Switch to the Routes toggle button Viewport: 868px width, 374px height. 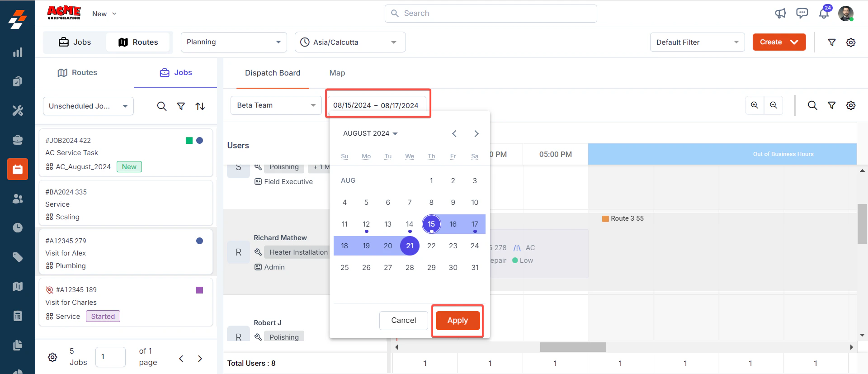(x=138, y=42)
